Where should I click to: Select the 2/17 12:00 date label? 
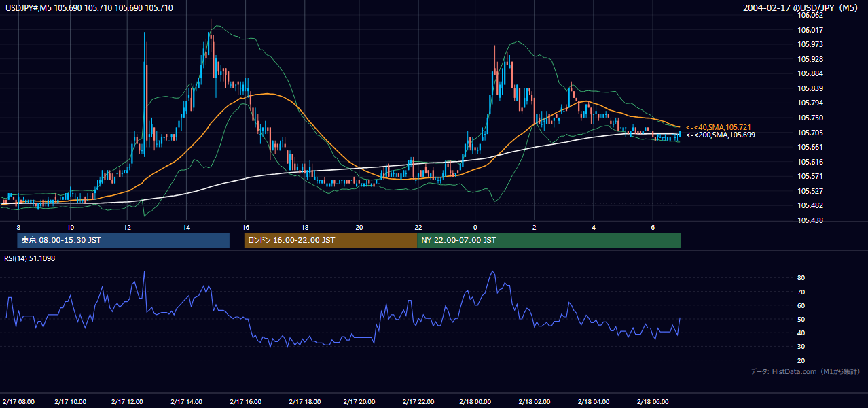click(x=128, y=401)
